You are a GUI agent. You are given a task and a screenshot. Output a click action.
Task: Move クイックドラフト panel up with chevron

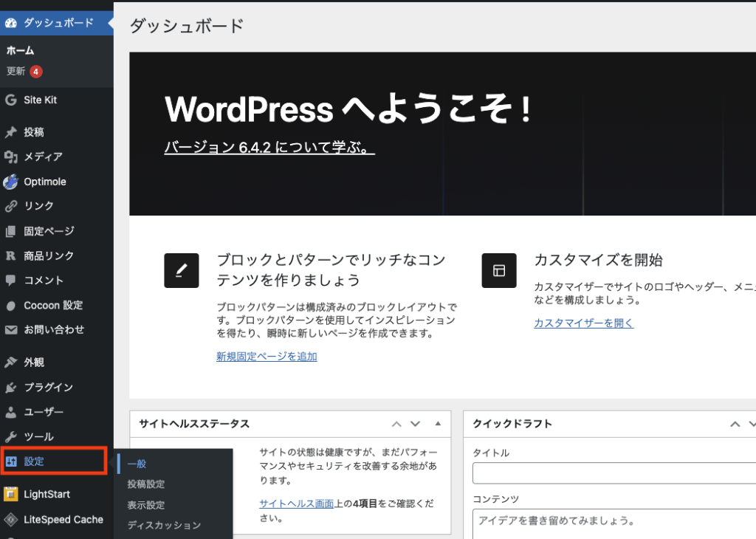(735, 424)
